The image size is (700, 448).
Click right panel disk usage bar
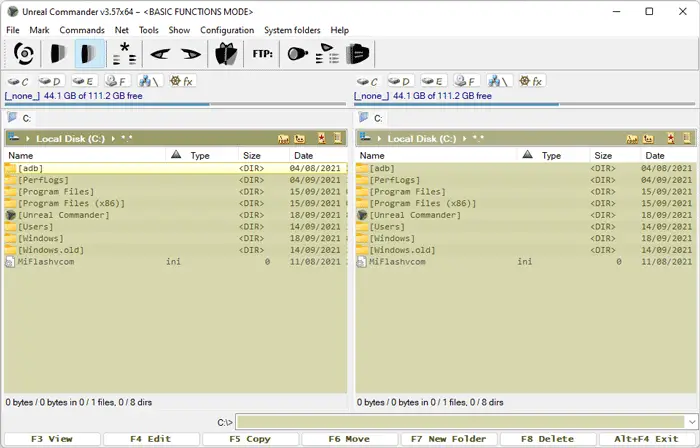525,104
